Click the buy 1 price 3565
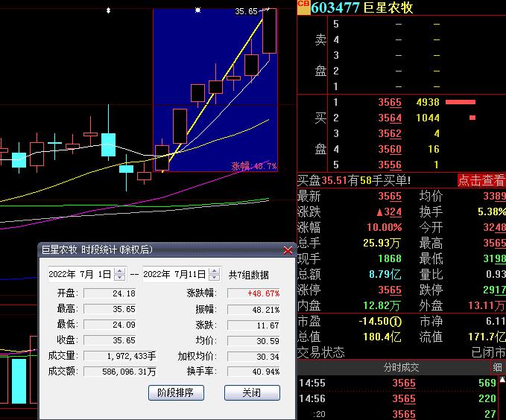506x420 pixels. click(389, 102)
